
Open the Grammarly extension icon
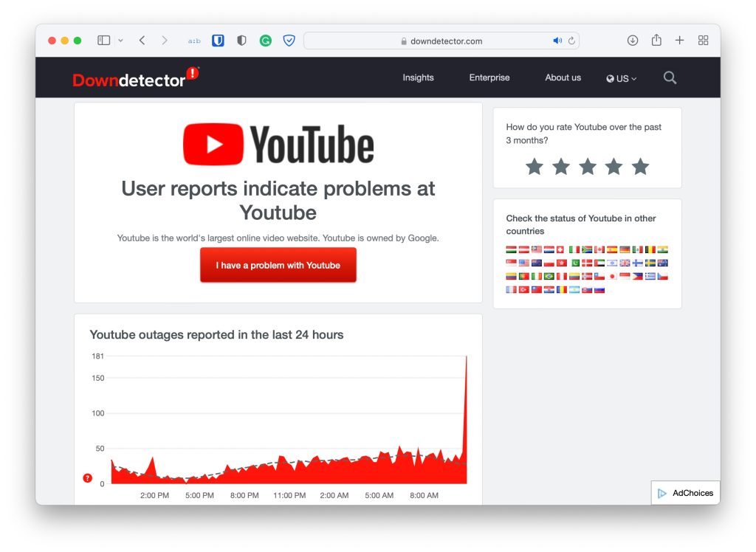pos(265,41)
